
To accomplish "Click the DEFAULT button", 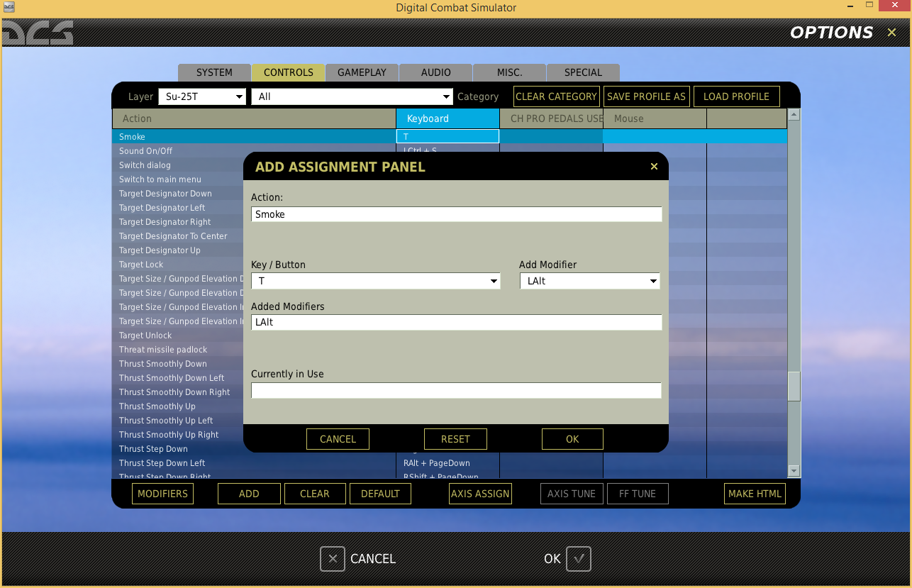I will coord(380,494).
